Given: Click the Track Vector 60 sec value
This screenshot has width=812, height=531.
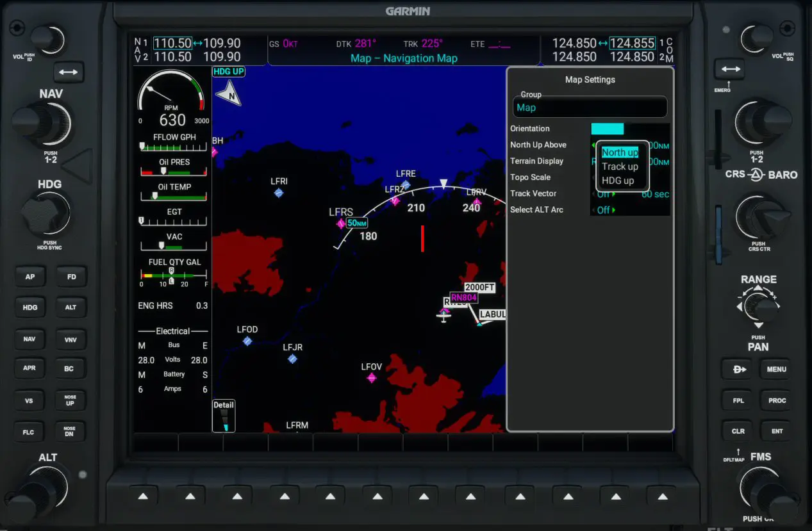Looking at the screenshot, I should click(655, 194).
